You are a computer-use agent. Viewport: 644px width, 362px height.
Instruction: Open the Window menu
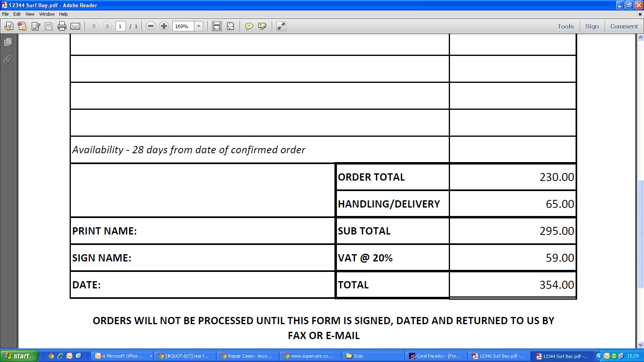(47, 14)
